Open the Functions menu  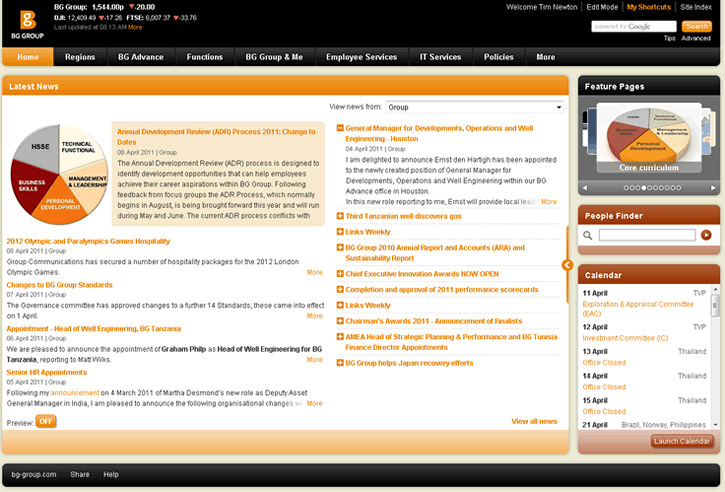[x=205, y=57]
